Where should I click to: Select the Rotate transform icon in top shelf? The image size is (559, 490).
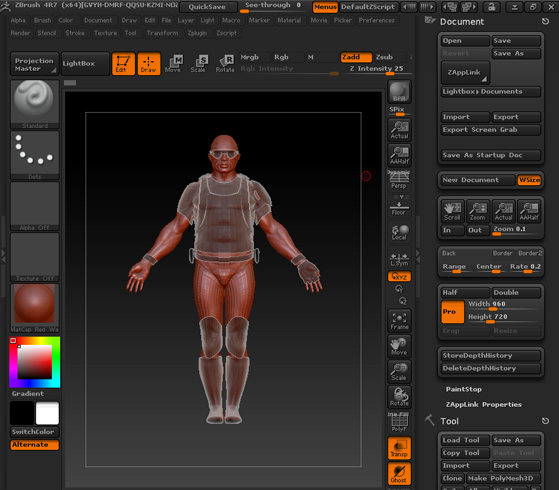click(x=225, y=64)
